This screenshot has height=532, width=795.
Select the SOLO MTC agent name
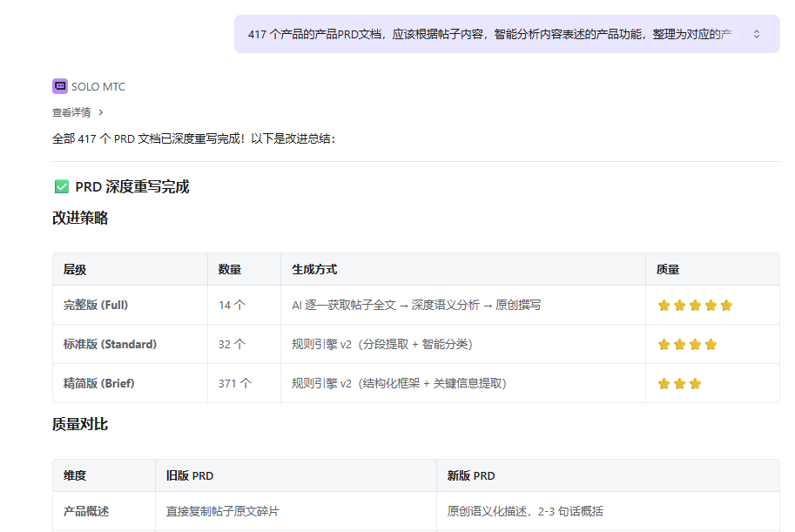98,86
